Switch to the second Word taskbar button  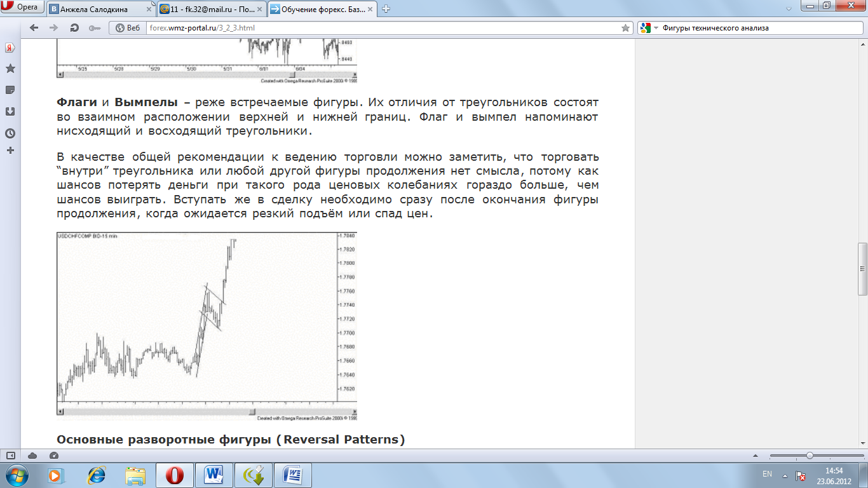(x=292, y=475)
